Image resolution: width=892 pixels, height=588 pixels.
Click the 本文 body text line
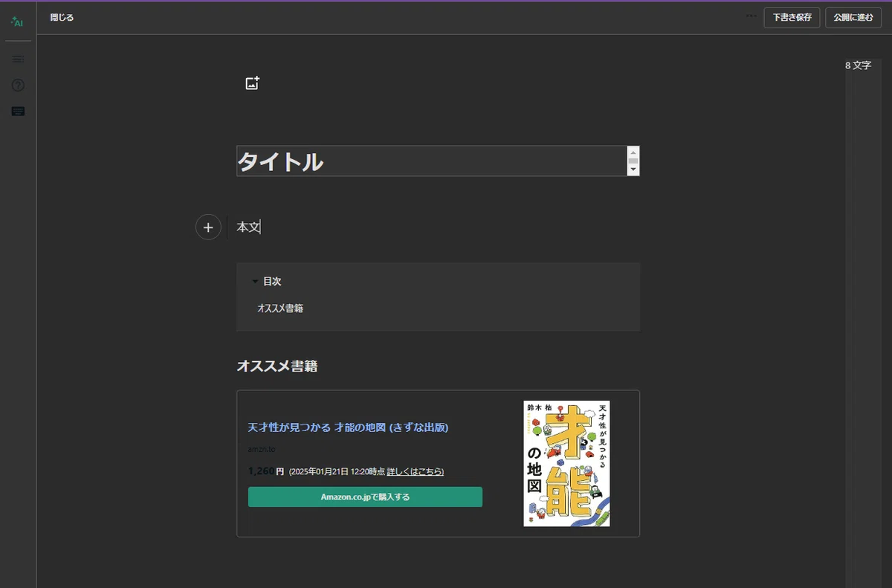click(249, 227)
